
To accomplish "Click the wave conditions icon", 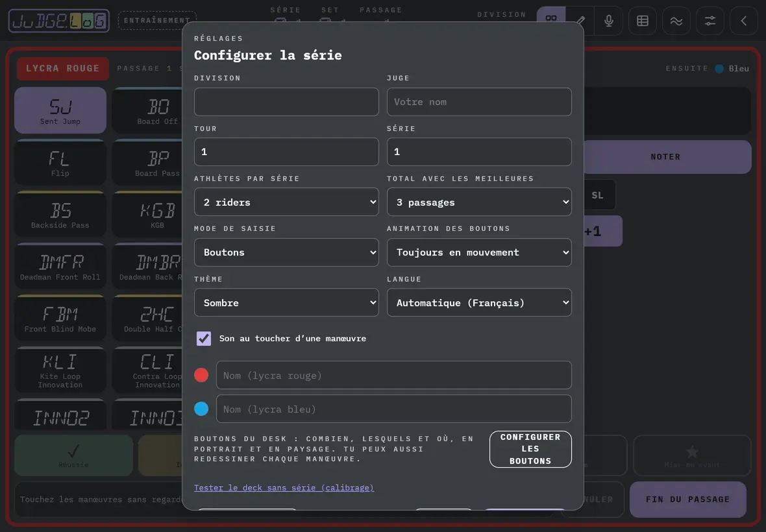I will pyautogui.click(x=676, y=21).
